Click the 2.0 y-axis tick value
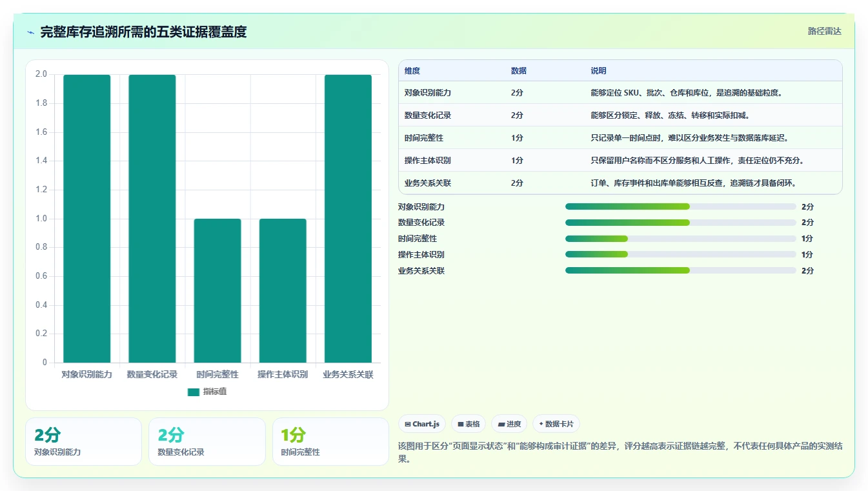This screenshot has height=491, width=868. coord(41,74)
